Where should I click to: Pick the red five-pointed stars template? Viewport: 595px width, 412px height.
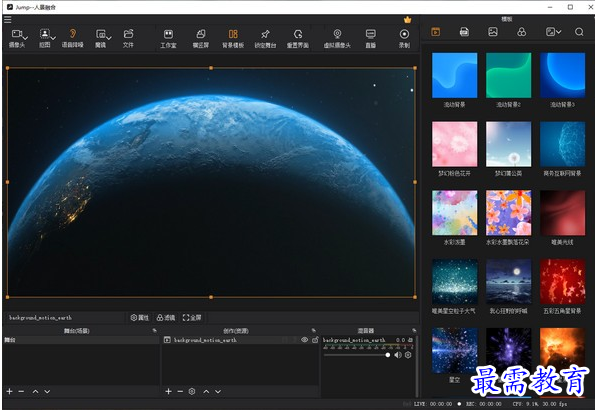click(562, 281)
